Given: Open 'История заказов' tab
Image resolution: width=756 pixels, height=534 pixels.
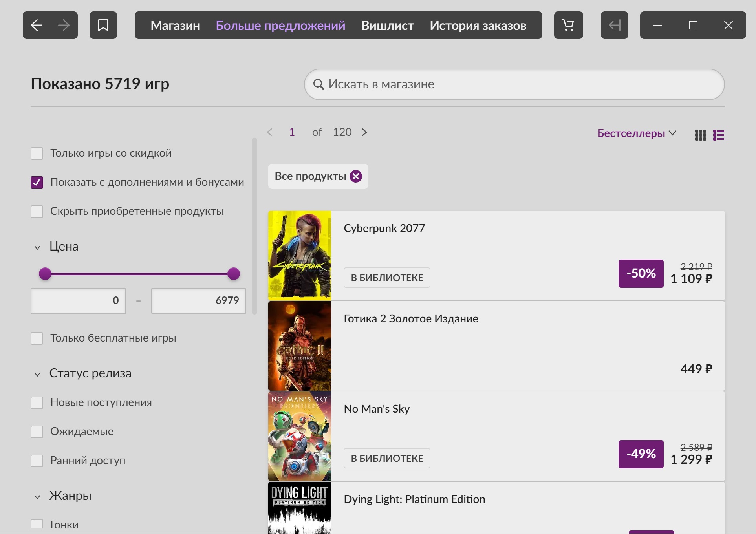Looking at the screenshot, I should click(x=478, y=26).
